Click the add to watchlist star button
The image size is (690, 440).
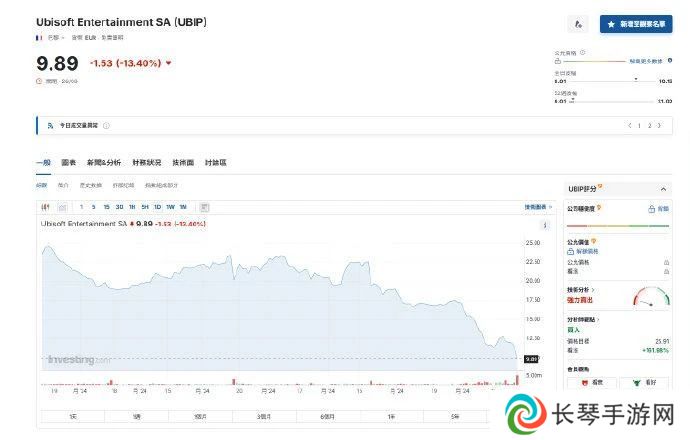point(635,24)
